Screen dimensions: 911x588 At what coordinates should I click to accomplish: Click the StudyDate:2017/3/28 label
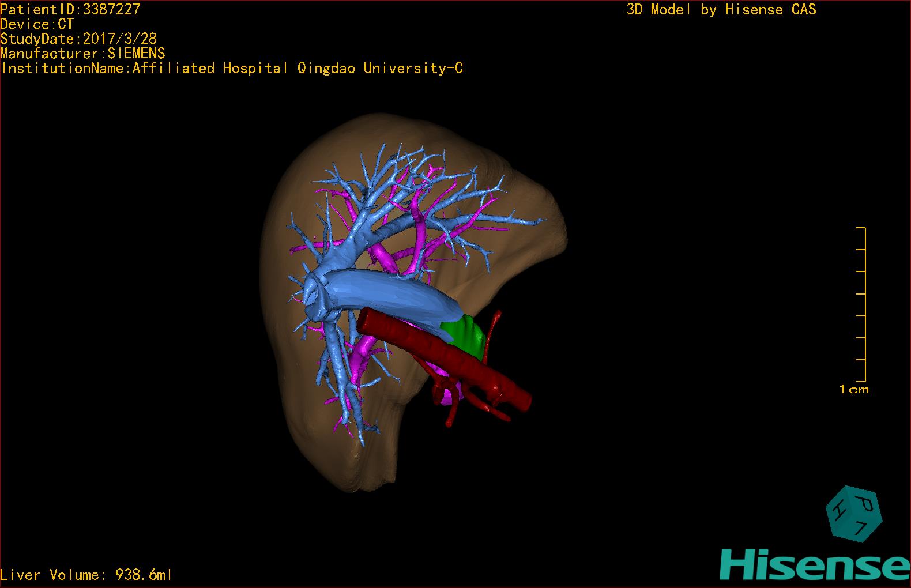(78, 39)
